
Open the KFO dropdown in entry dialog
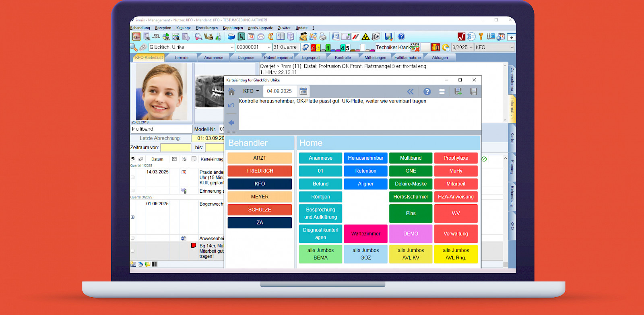pyautogui.click(x=251, y=91)
